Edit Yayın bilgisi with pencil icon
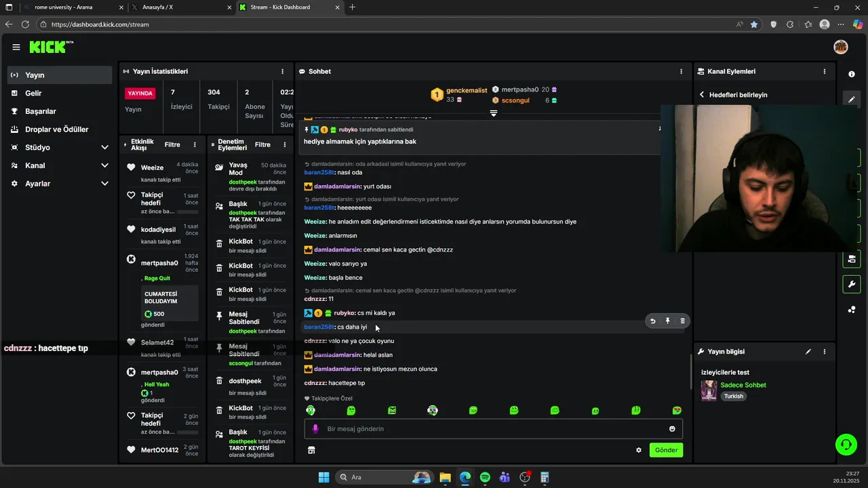This screenshot has width=868, height=488. coord(808,352)
